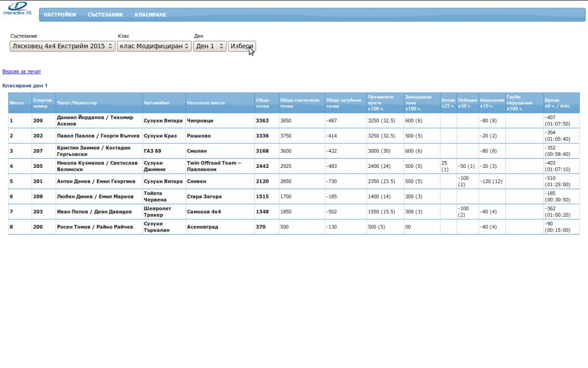Click start number 209

[38, 121]
